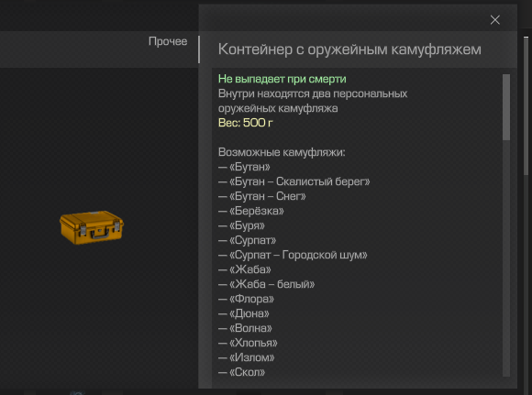Click the description panel scrollbar thumb
The width and height of the screenshot is (532, 395).
click(506, 107)
